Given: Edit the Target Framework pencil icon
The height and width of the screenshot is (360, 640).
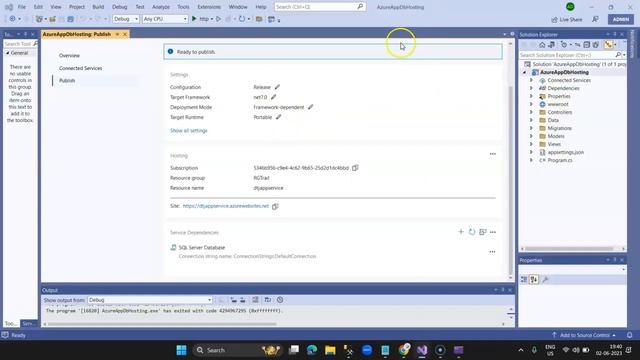Looking at the screenshot, I should 273,97.
